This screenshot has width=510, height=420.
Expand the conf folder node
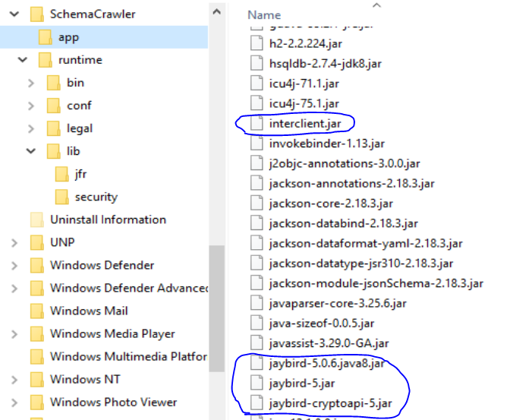pos(31,106)
